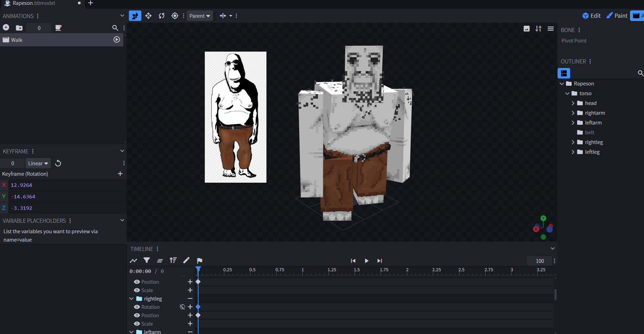
Task: Reset the keyframe with circular arrow icon
Action: tap(58, 163)
